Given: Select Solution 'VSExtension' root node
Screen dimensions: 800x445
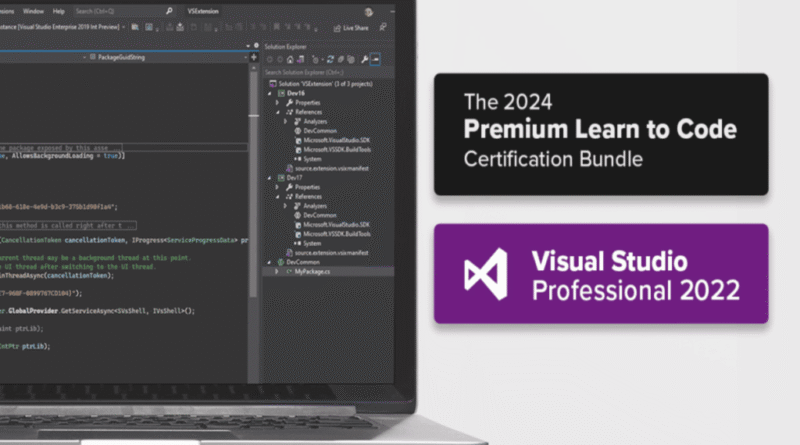Looking at the screenshot, I should point(326,84).
